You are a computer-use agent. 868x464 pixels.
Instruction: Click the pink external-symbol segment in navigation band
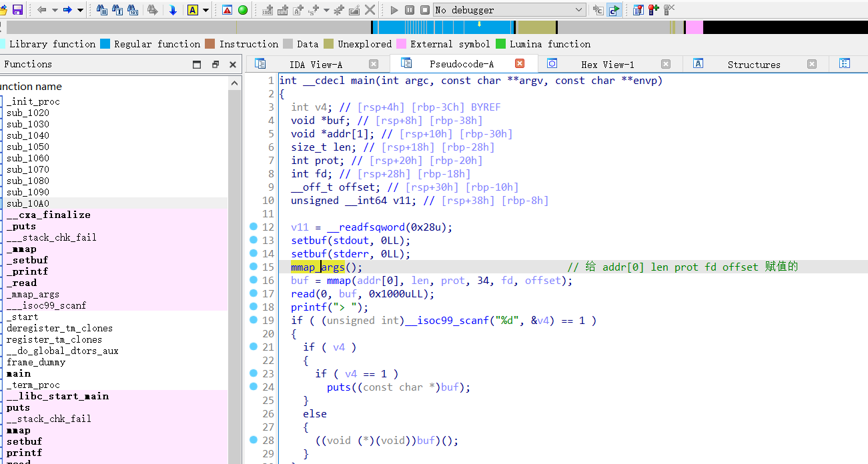click(x=694, y=27)
